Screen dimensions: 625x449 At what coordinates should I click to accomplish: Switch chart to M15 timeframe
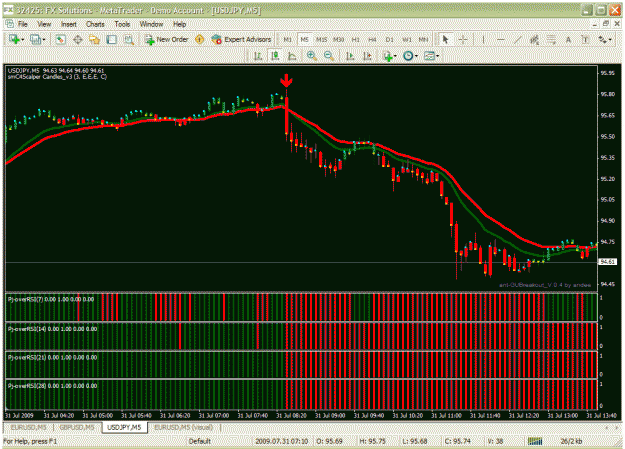coord(321,39)
